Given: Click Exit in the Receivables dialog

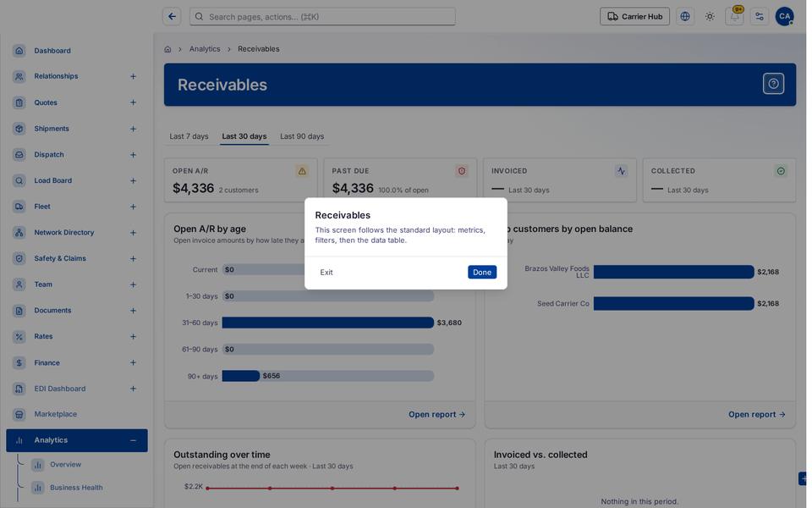Looking at the screenshot, I should point(326,272).
